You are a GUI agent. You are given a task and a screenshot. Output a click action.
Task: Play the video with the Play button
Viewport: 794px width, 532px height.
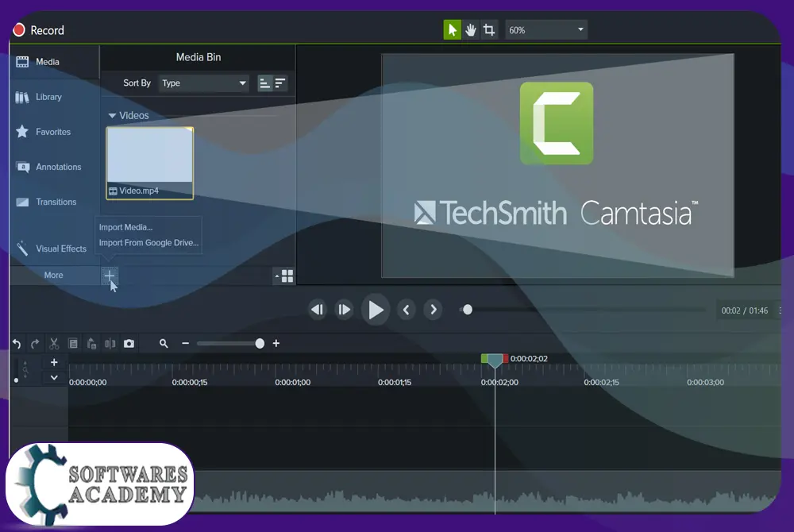pos(376,310)
